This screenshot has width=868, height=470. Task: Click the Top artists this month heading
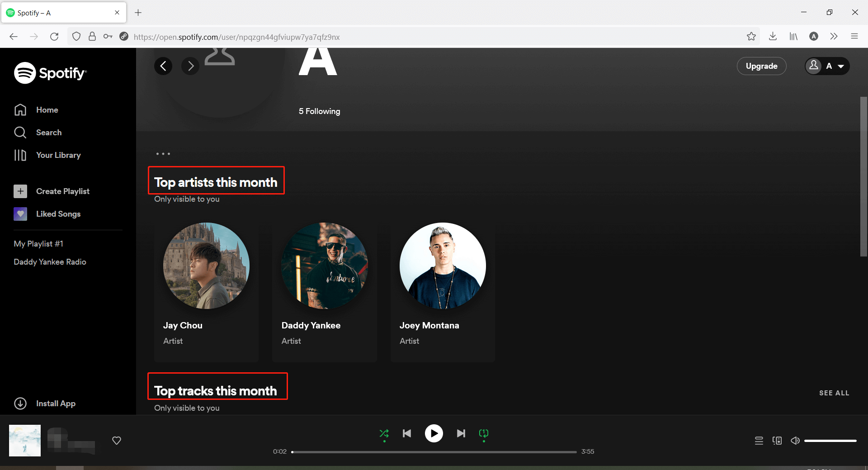coord(216,182)
